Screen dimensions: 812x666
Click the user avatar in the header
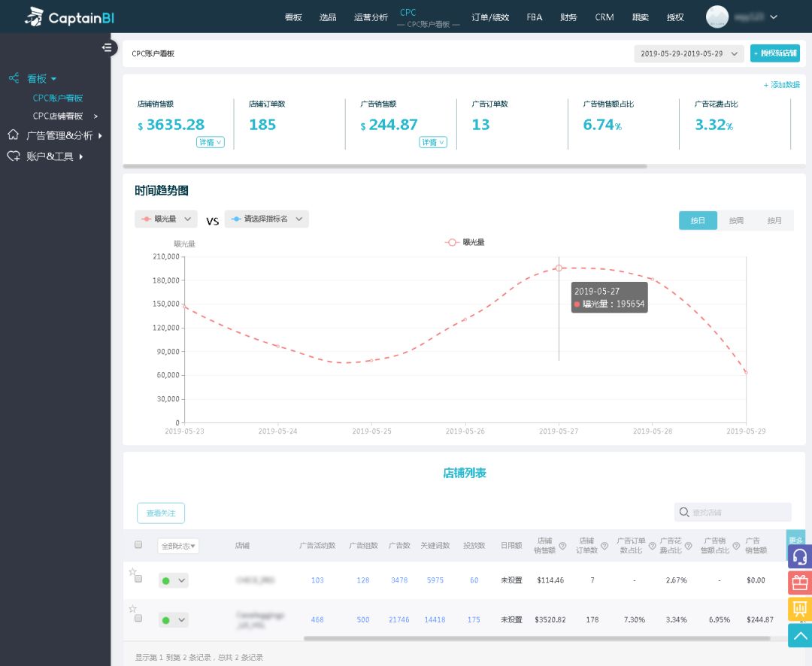[717, 17]
